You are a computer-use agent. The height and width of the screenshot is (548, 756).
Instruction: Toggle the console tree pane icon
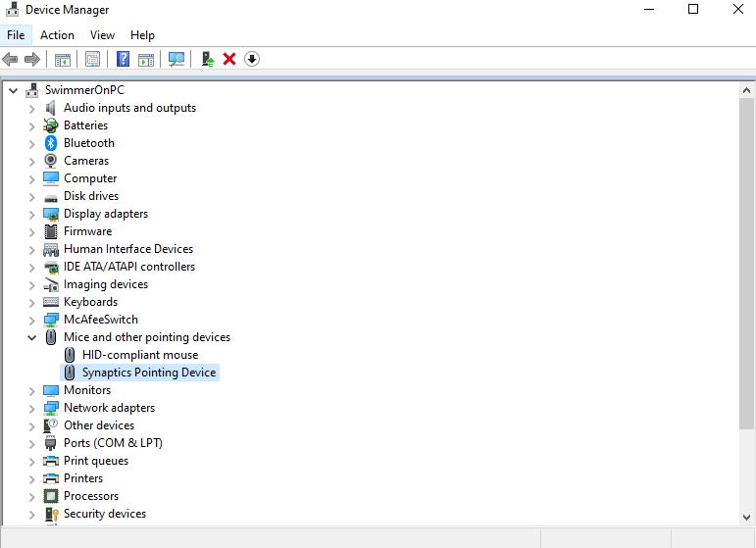click(63, 60)
